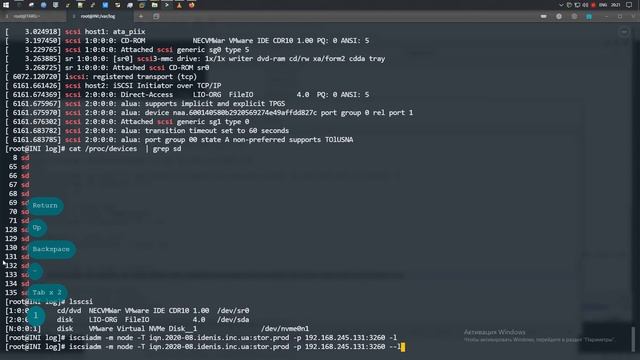Screen dimensions: 640x360
Task: Click 'cat /proc/devices | grep sd' command
Action: click(125, 149)
